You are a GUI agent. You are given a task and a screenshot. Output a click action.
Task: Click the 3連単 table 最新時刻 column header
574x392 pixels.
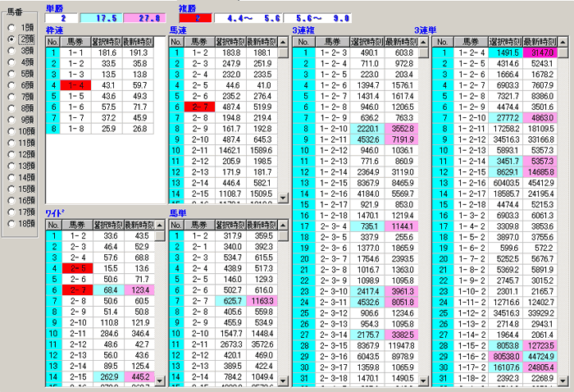(x=540, y=42)
